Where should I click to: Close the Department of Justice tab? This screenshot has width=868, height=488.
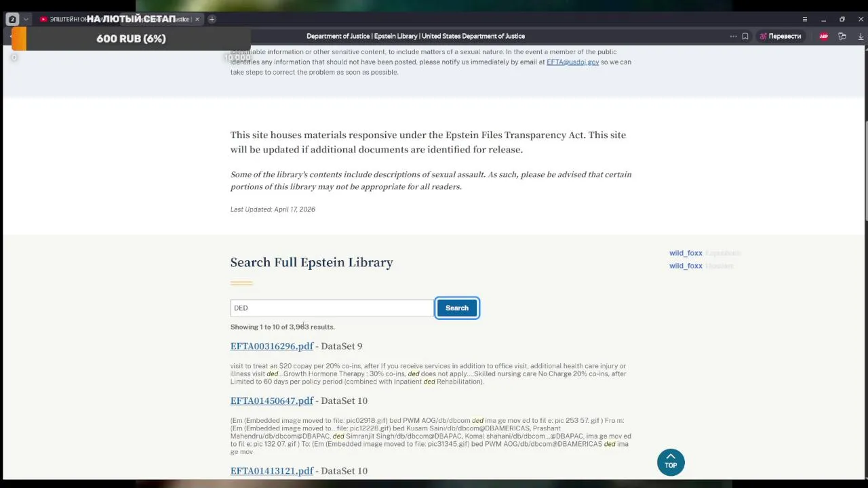[x=197, y=19]
